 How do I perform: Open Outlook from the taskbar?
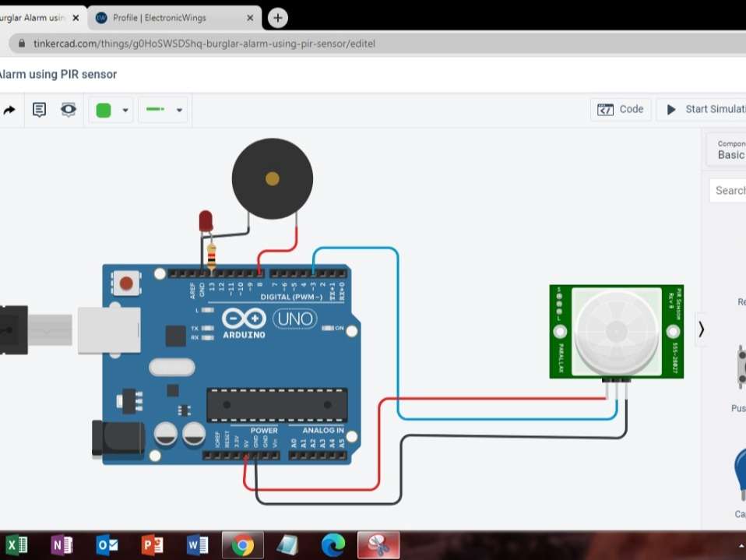pyautogui.click(x=107, y=545)
